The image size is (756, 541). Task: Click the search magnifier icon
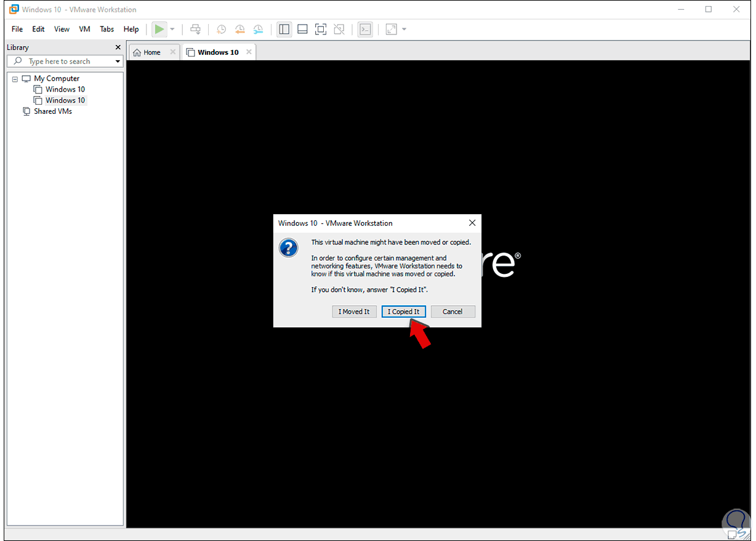pos(18,62)
